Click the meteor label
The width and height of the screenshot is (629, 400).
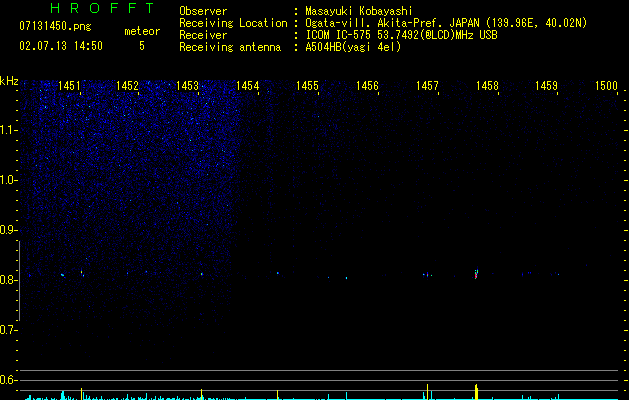142,31
